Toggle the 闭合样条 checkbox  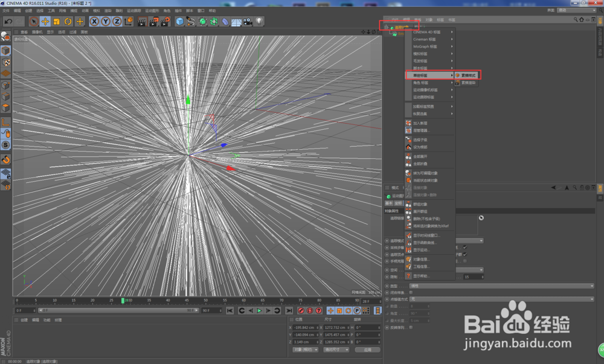(411, 292)
